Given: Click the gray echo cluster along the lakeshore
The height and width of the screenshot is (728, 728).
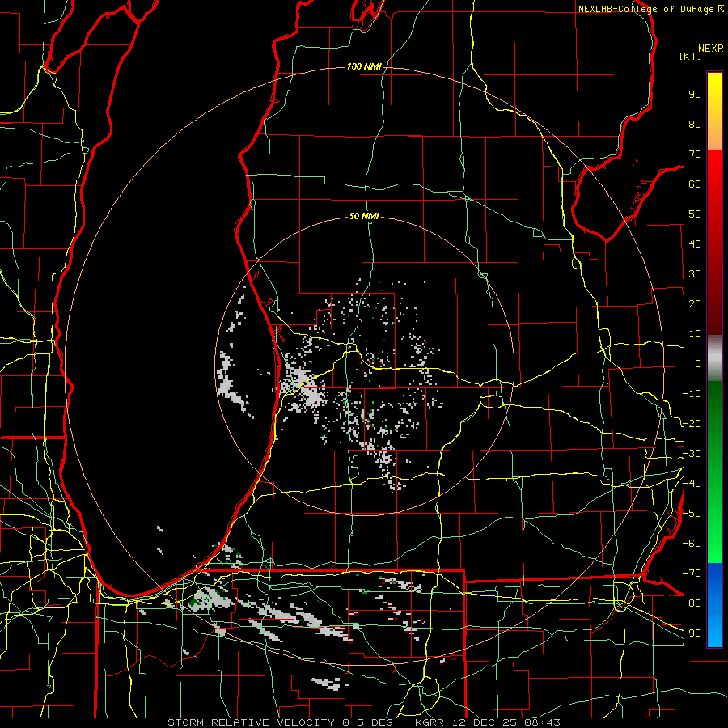Looking at the screenshot, I should (x=304, y=385).
